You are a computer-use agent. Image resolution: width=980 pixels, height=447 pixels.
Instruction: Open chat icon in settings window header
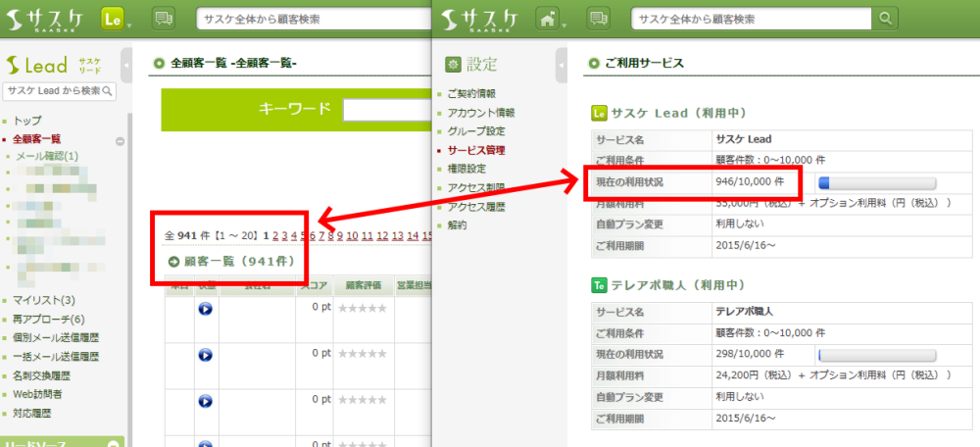coord(598,20)
